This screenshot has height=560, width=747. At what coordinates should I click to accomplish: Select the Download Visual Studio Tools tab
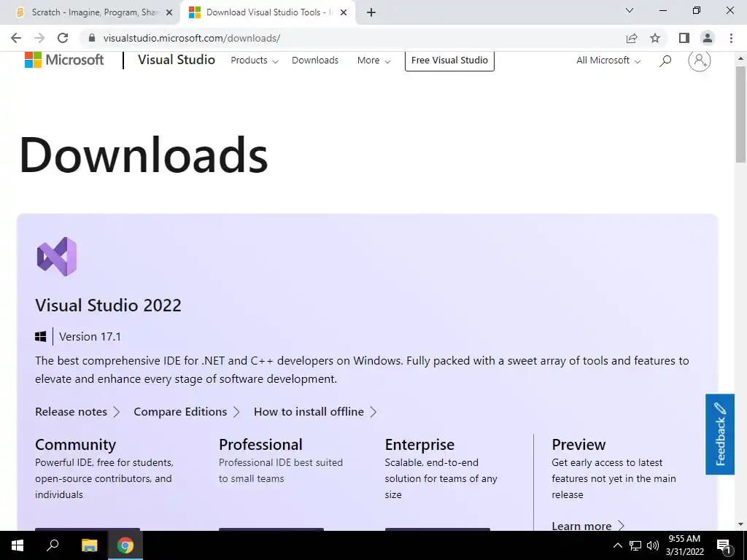(x=267, y=12)
